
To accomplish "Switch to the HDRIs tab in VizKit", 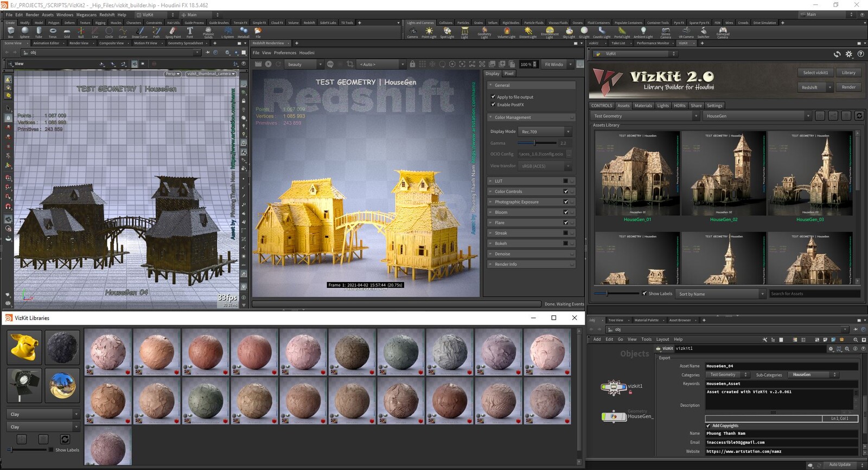I will pos(680,106).
